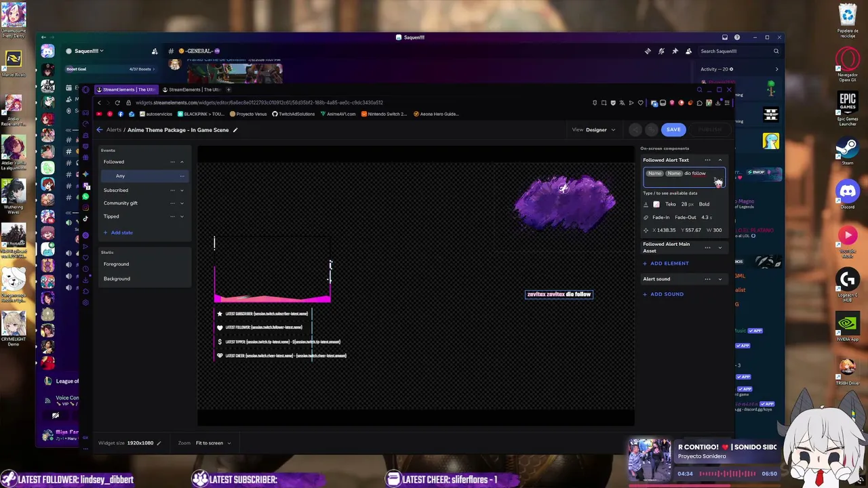Open Followed Alert Main Asset options menu
This screenshot has height=488, width=868.
[707, 247]
